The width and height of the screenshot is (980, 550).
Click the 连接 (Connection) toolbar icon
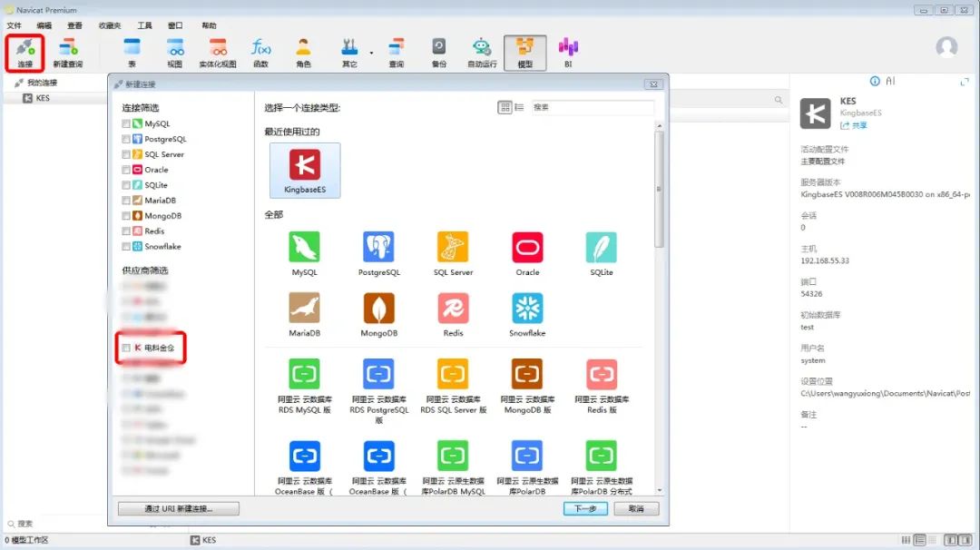(25, 53)
